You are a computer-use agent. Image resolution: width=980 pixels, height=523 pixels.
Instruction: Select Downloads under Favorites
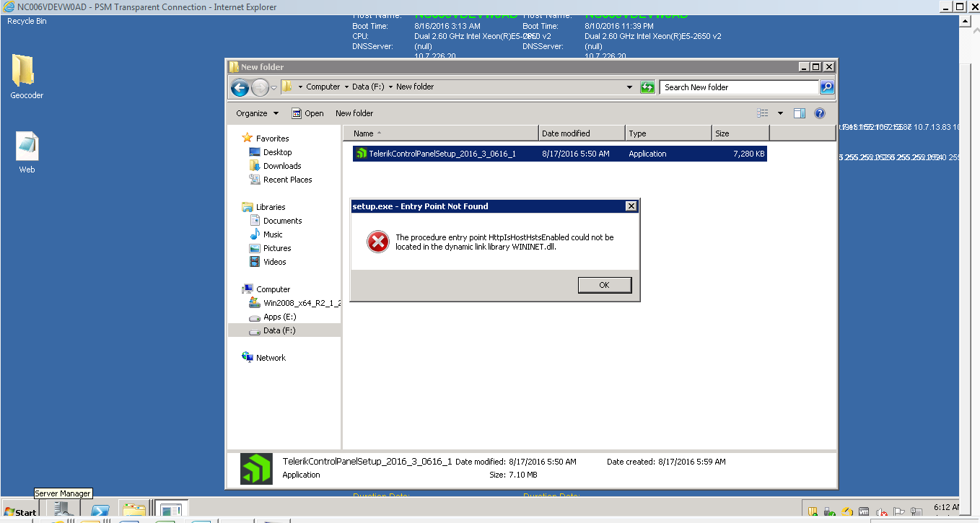[x=281, y=166]
